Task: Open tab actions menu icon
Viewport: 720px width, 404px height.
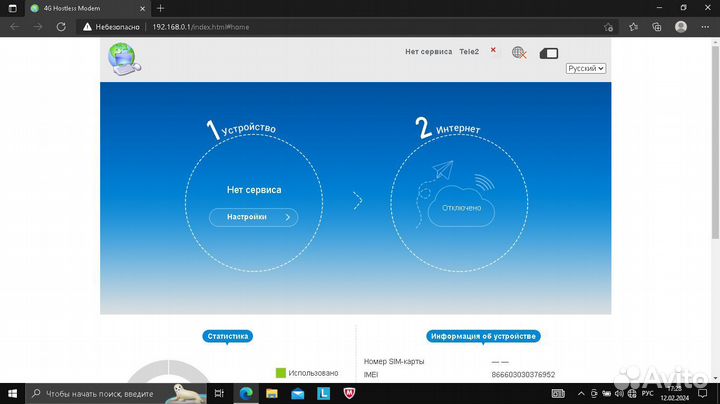Action: [12, 8]
